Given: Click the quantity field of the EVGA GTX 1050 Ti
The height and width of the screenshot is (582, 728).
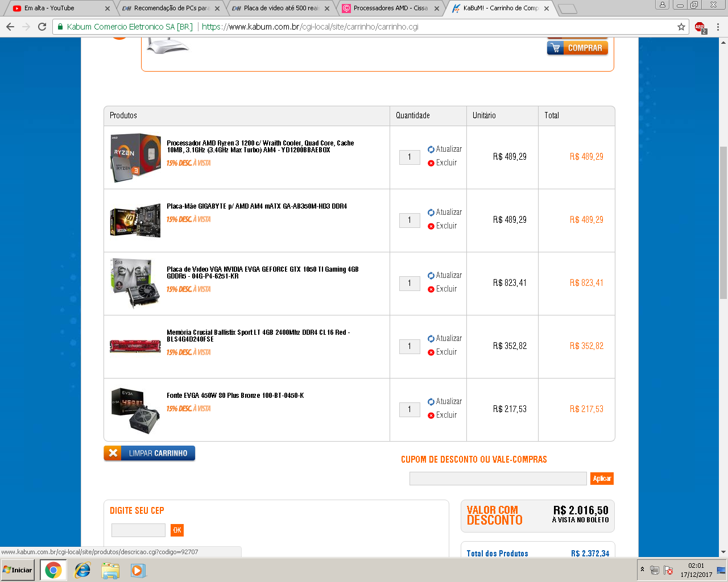Looking at the screenshot, I should 409,284.
